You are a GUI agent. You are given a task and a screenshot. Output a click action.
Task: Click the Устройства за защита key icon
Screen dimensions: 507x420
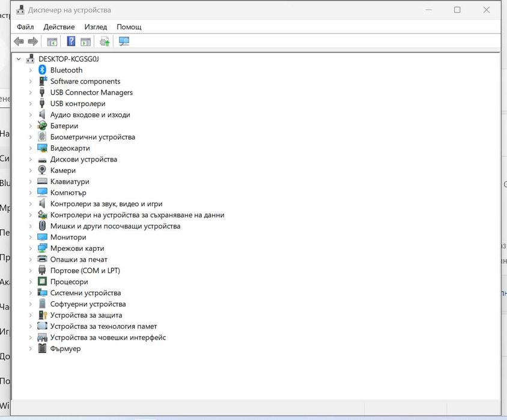point(43,315)
